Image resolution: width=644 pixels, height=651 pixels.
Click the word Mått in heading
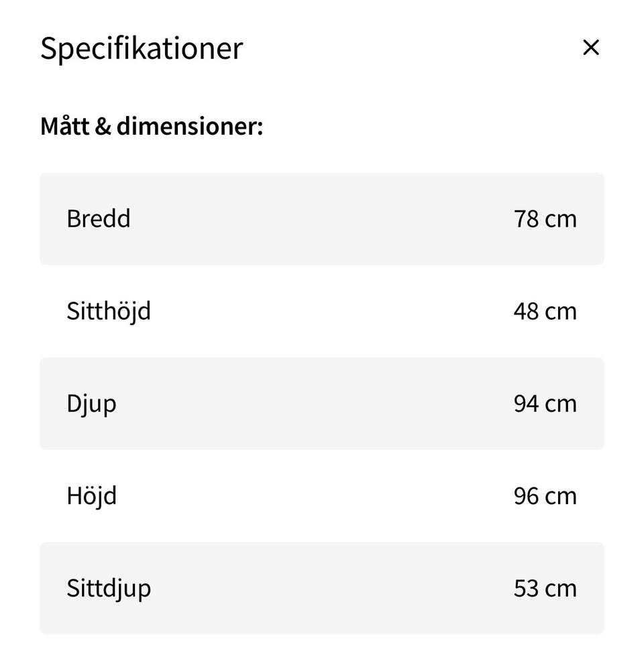click(64, 125)
